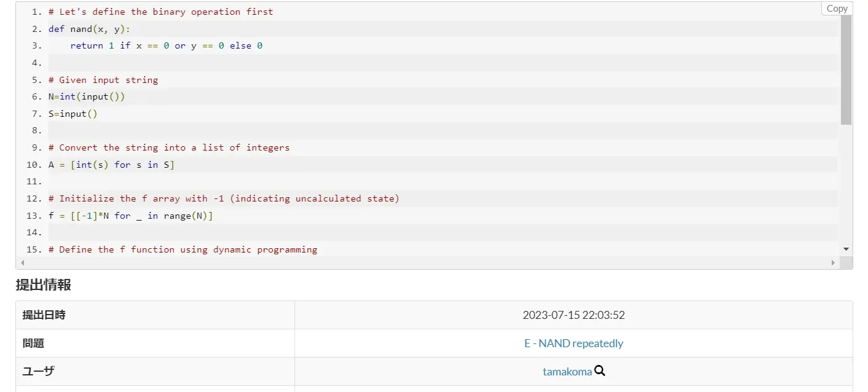
Task: Click the horizontal scrollbar's left arrow
Action: (22, 262)
